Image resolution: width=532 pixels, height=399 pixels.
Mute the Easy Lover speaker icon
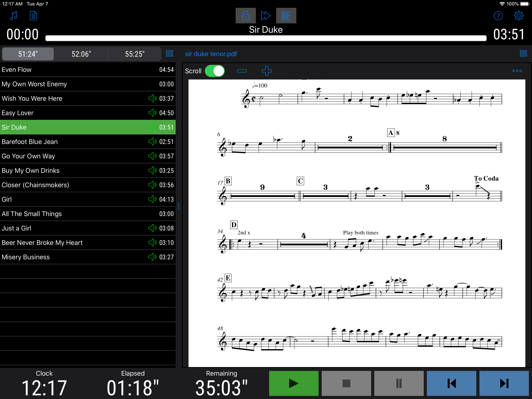click(x=152, y=113)
